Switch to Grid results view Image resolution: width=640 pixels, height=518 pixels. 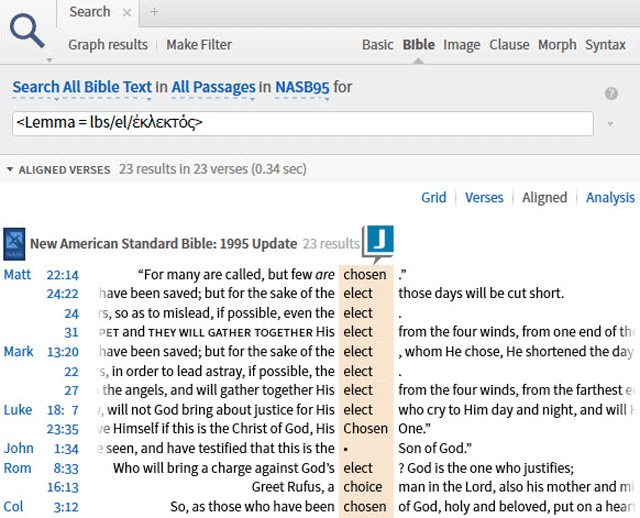(x=433, y=198)
